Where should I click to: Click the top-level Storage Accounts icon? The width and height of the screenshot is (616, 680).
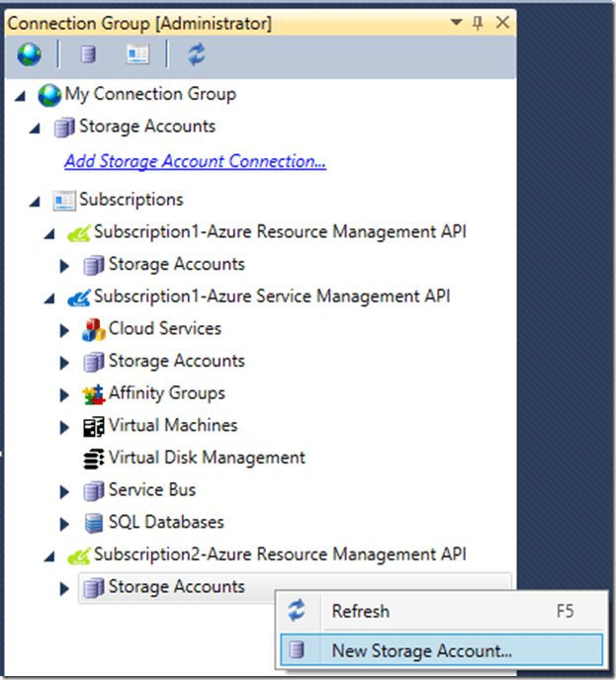coord(64,127)
